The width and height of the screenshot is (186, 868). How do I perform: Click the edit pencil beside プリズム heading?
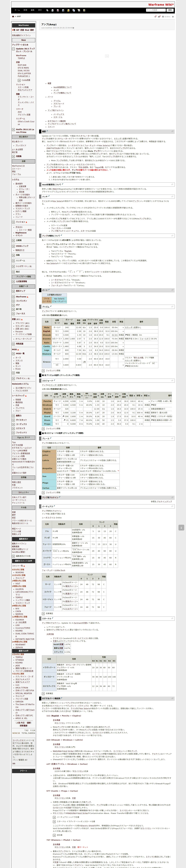51,306
